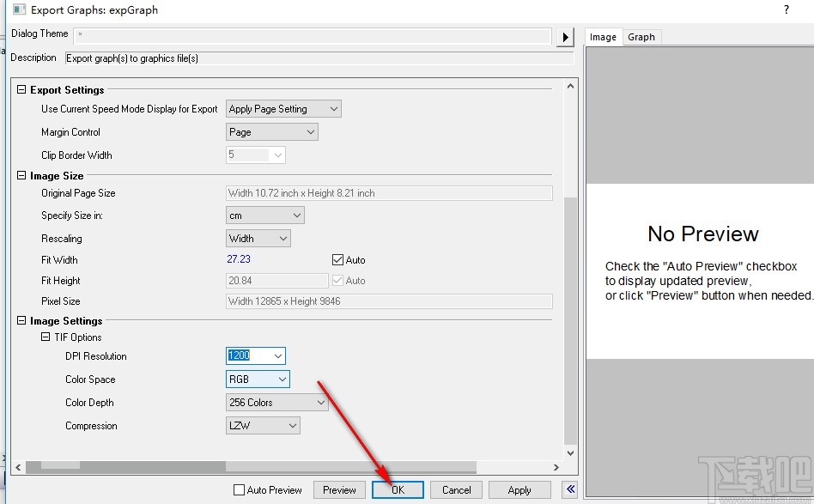Viewport: 814px width, 504px height.
Task: Click the Fit Width value field
Action: click(275, 259)
